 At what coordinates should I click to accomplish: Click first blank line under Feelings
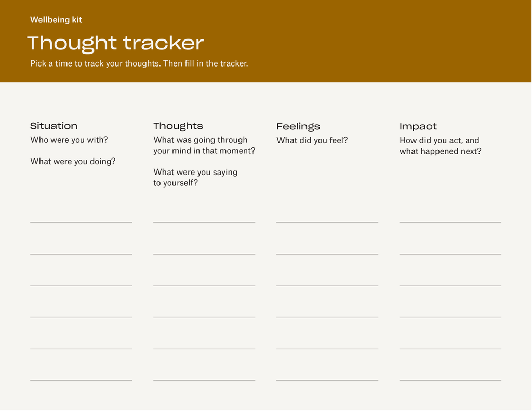tap(327, 222)
